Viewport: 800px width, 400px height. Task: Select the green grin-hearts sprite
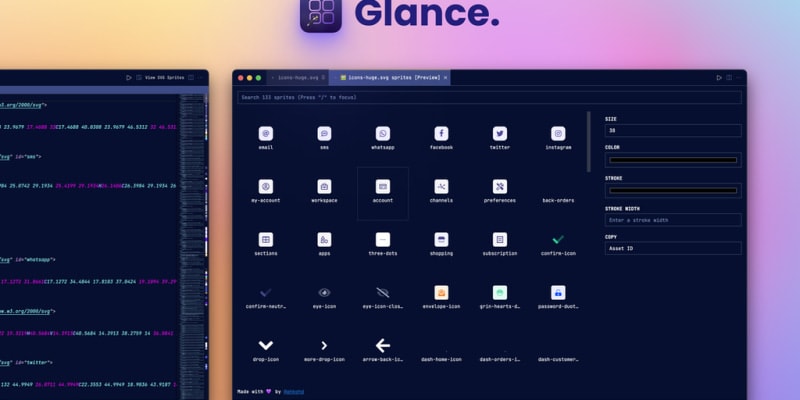coord(500,293)
